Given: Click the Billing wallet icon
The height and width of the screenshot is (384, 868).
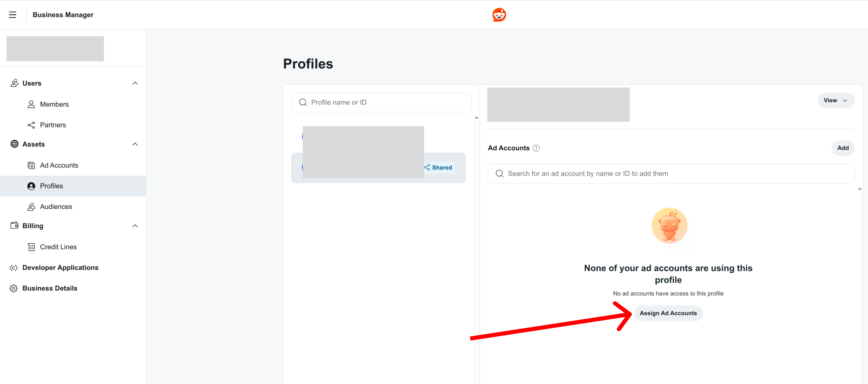Looking at the screenshot, I should pyautogui.click(x=14, y=225).
